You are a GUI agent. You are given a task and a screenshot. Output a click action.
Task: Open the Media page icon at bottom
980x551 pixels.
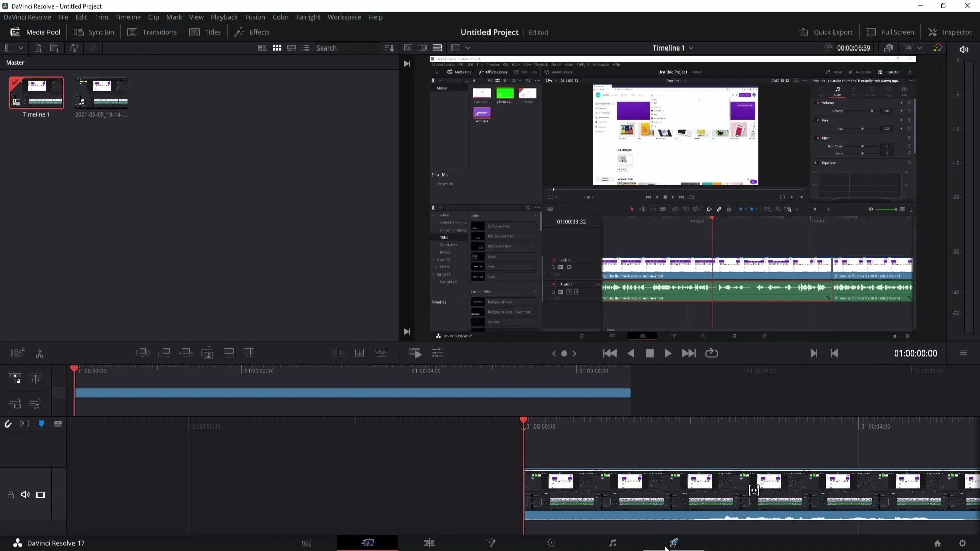click(x=307, y=543)
